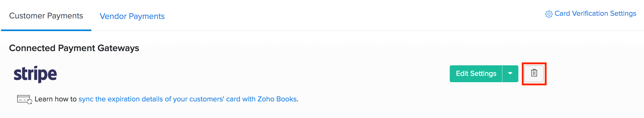644x118 pixels.
Task: Click the Connected Payment Gateways heading
Action: pos(74,48)
